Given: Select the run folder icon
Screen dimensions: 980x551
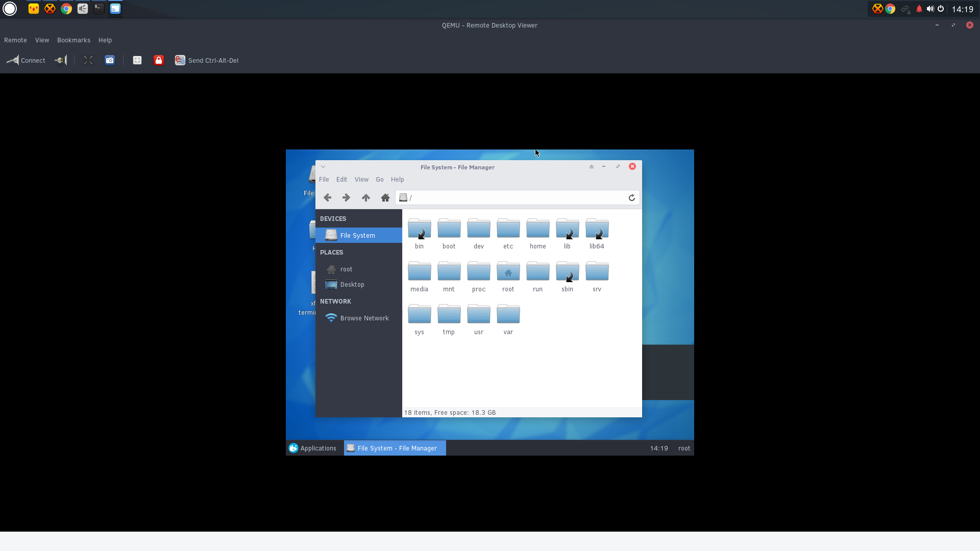Looking at the screenshot, I should 538,271.
